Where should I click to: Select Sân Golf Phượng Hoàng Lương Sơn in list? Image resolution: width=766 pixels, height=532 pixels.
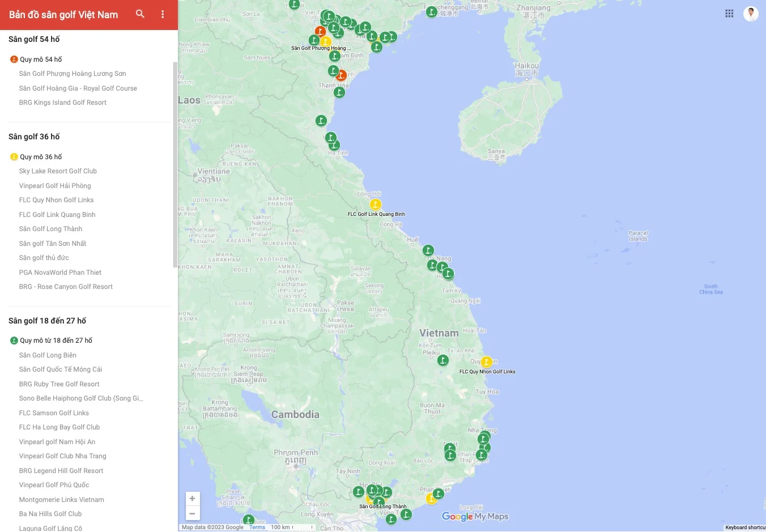73,74
